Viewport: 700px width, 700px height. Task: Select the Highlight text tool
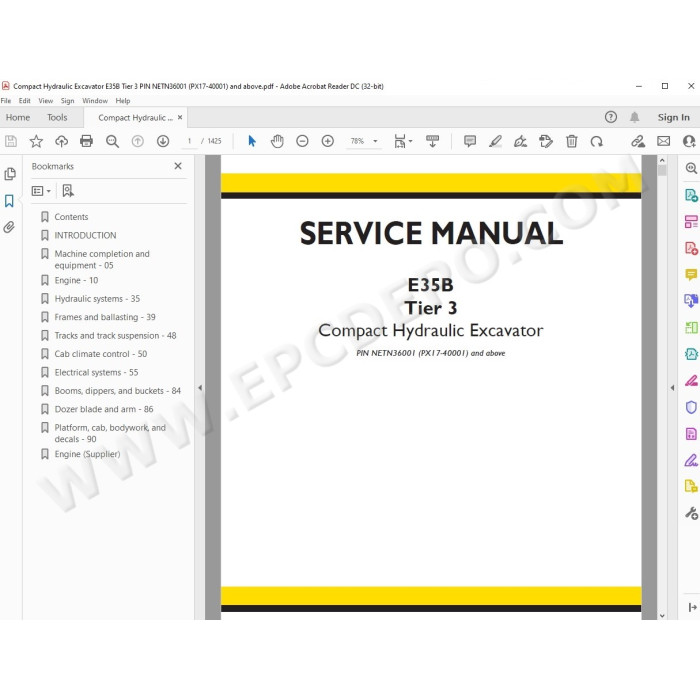point(495,142)
